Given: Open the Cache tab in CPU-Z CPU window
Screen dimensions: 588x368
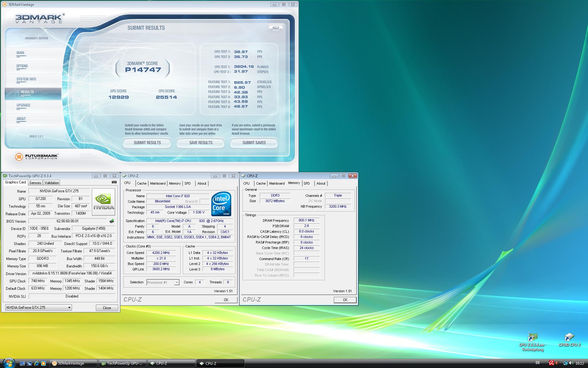Looking at the screenshot, I should (141, 183).
